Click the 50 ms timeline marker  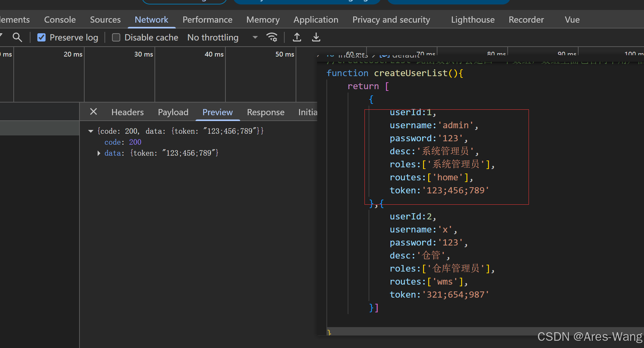[x=285, y=54]
